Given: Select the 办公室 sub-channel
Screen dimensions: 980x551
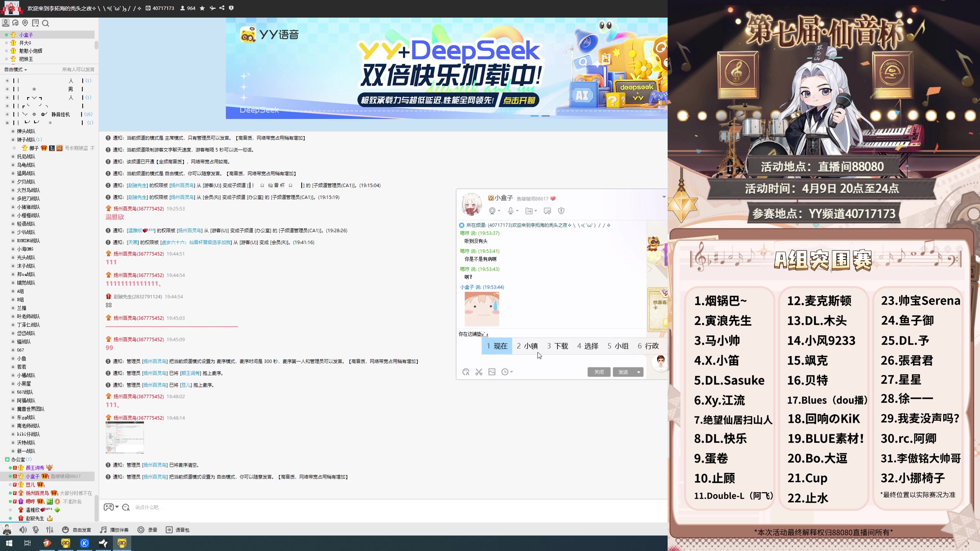Looking at the screenshot, I should tap(18, 460).
